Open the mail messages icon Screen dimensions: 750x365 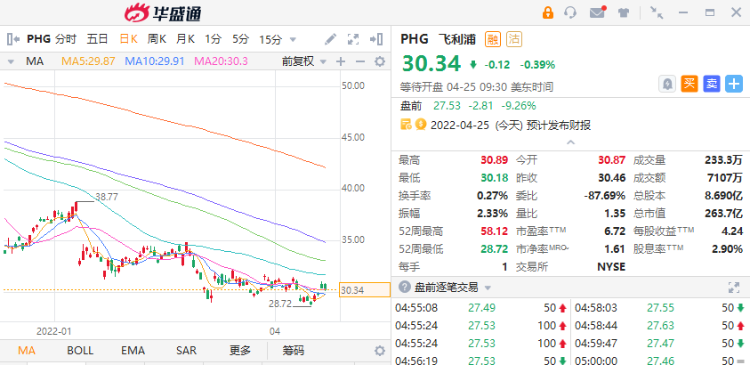[597, 12]
